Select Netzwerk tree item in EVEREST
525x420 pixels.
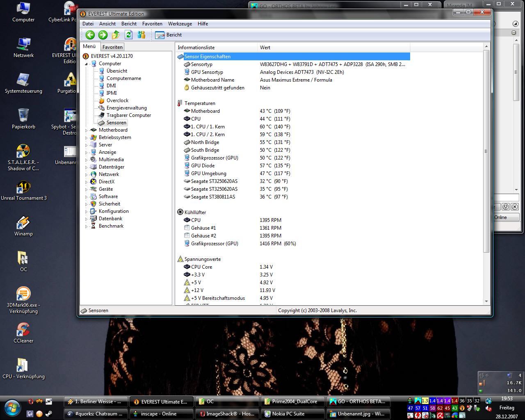pyautogui.click(x=109, y=174)
